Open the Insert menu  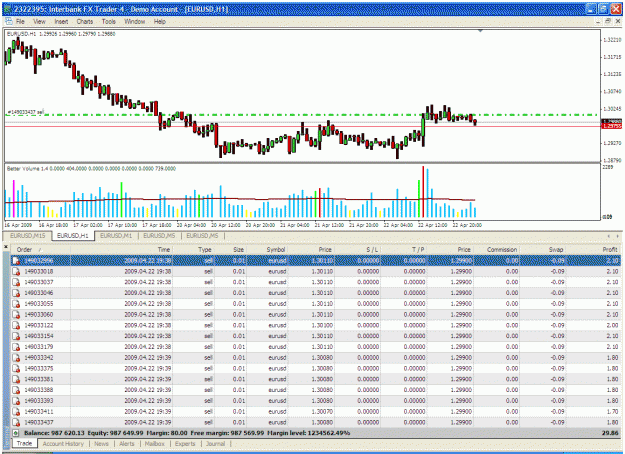coord(61,22)
